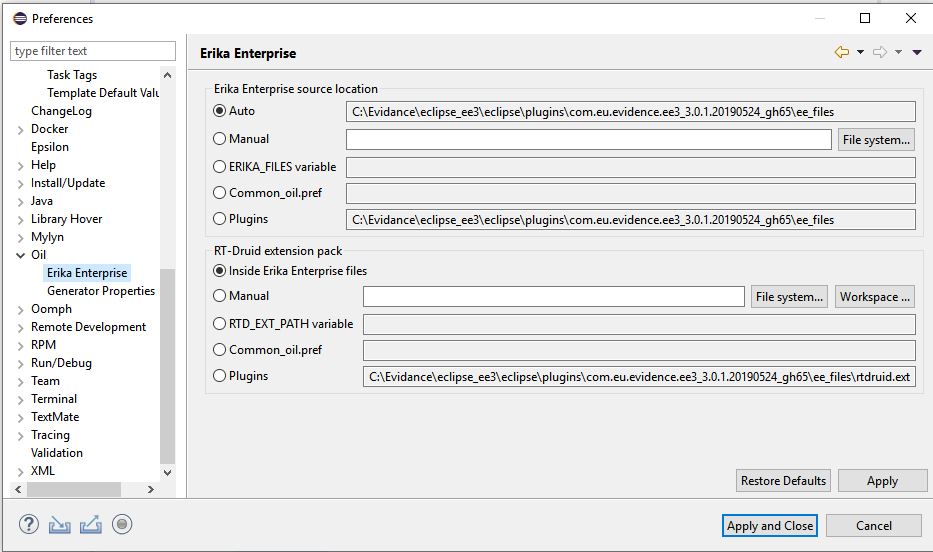Expand the Library Hover node
Viewport: 933px width, 552px height.
pyautogui.click(x=20, y=219)
